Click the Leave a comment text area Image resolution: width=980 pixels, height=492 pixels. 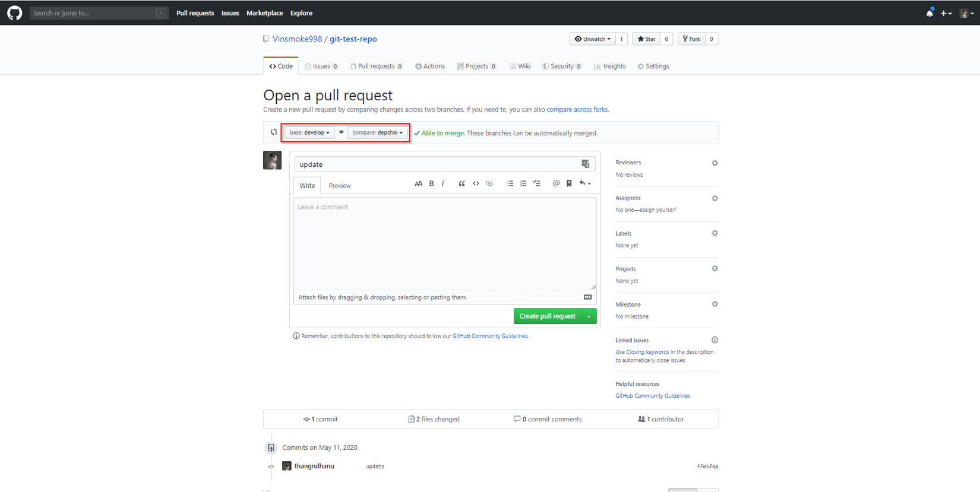(x=445, y=243)
